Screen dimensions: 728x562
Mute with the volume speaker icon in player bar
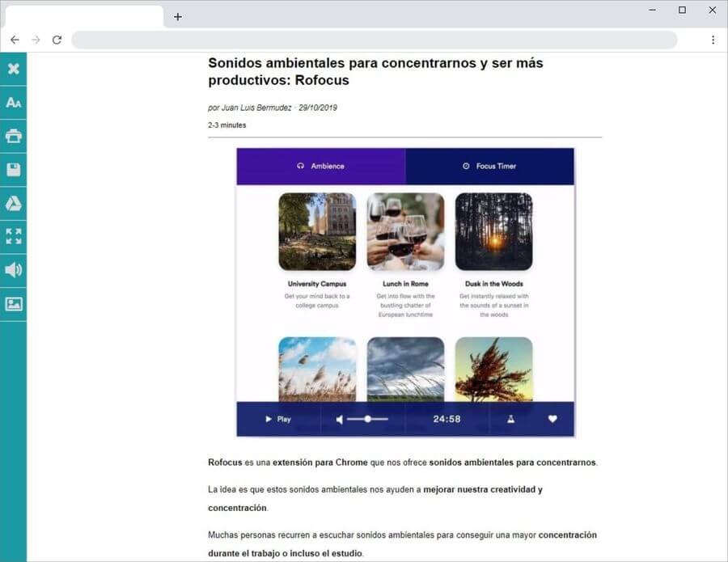[340, 420]
